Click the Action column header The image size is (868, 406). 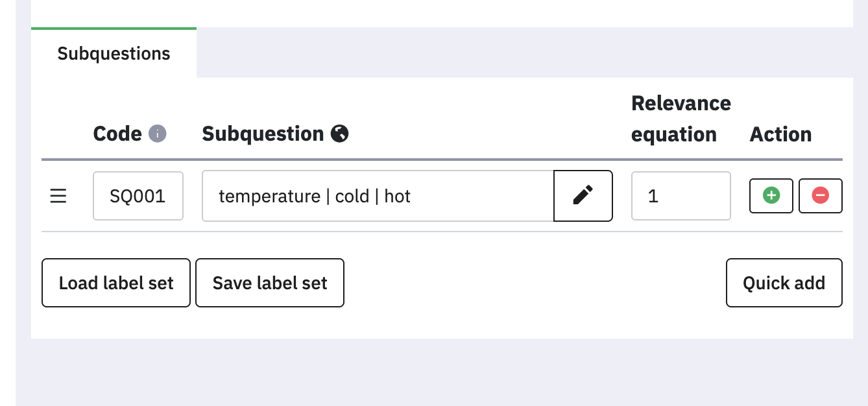[x=780, y=134]
